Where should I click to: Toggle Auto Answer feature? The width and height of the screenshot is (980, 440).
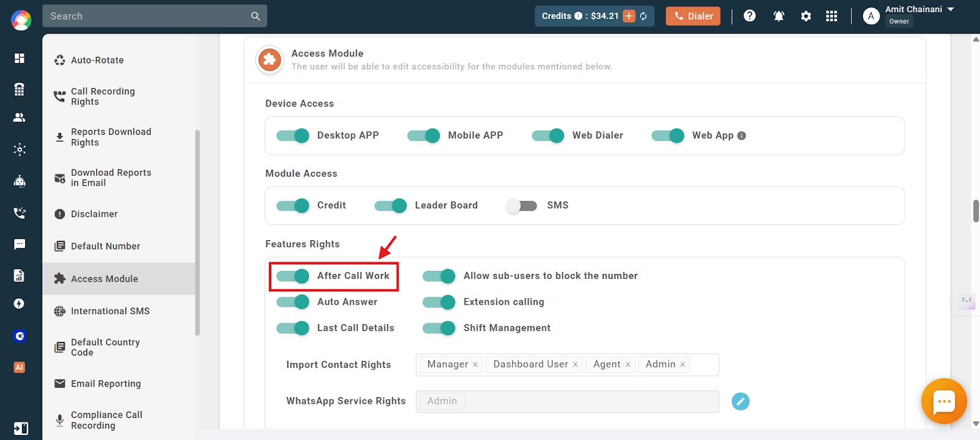[293, 302]
